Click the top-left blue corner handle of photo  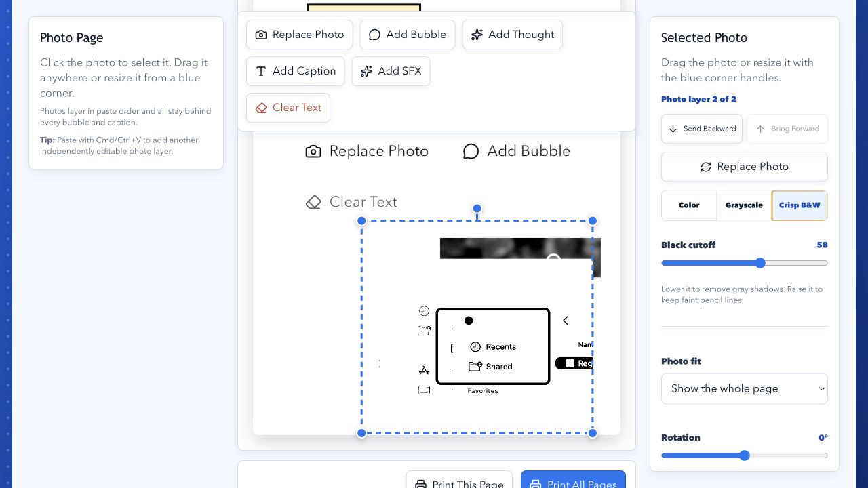click(x=361, y=221)
